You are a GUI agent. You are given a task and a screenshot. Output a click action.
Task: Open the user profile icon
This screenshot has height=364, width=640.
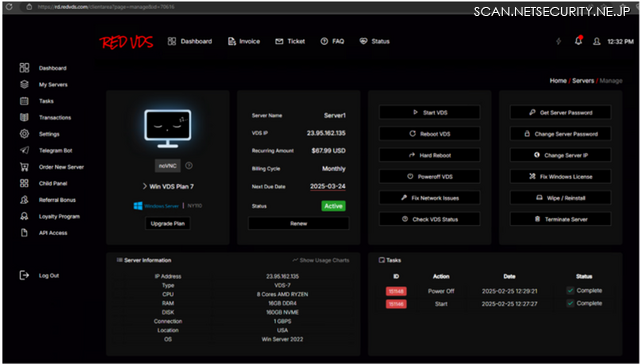596,42
